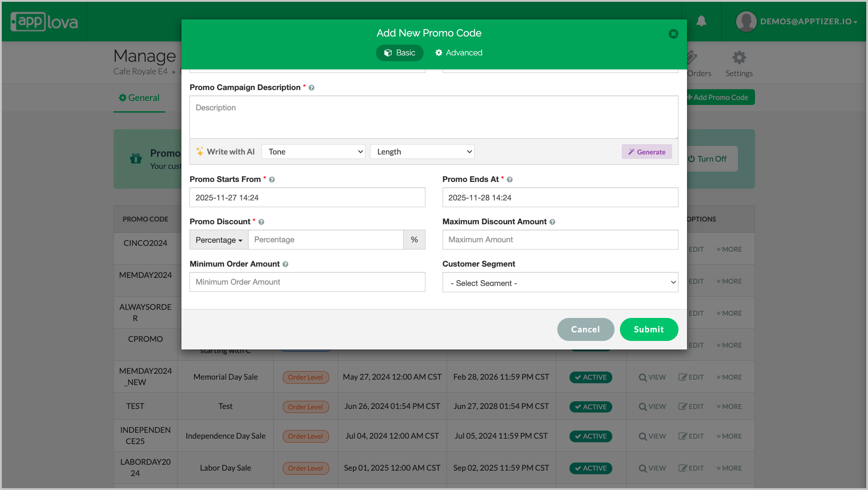Submit the new promo code form

[x=648, y=329]
